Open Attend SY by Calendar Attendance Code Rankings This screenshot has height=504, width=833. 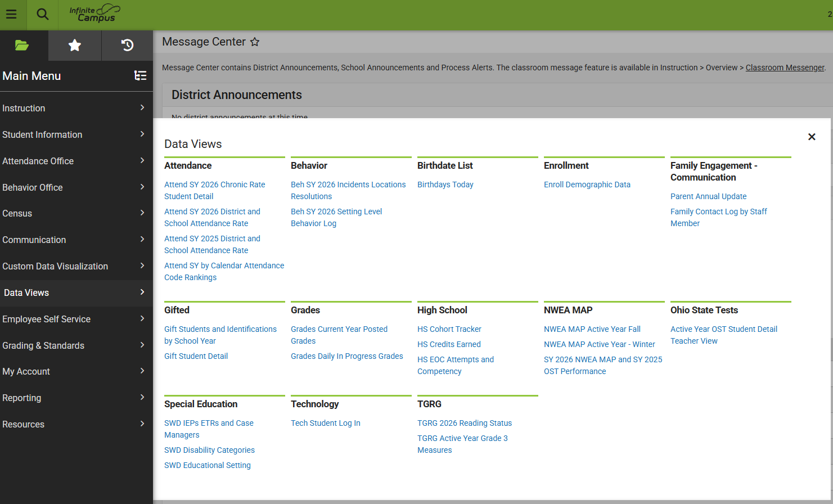[224, 271]
